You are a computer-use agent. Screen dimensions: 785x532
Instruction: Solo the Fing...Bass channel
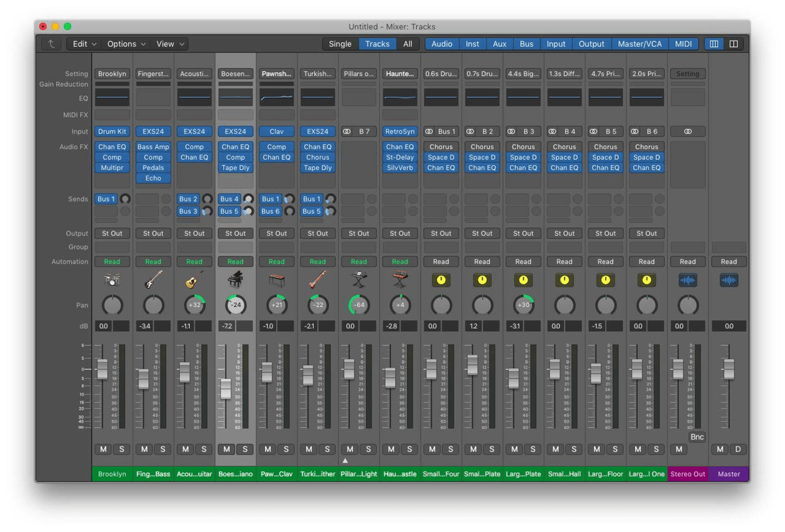click(x=162, y=449)
